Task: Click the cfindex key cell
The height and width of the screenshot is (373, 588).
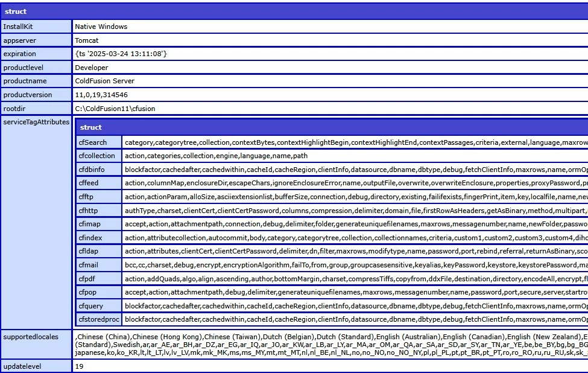Action: click(99, 238)
